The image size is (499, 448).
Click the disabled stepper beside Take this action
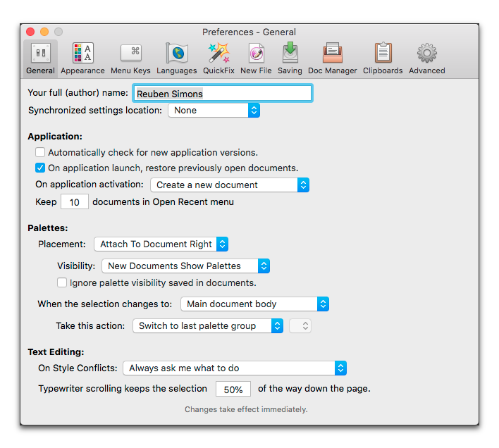[x=300, y=326]
